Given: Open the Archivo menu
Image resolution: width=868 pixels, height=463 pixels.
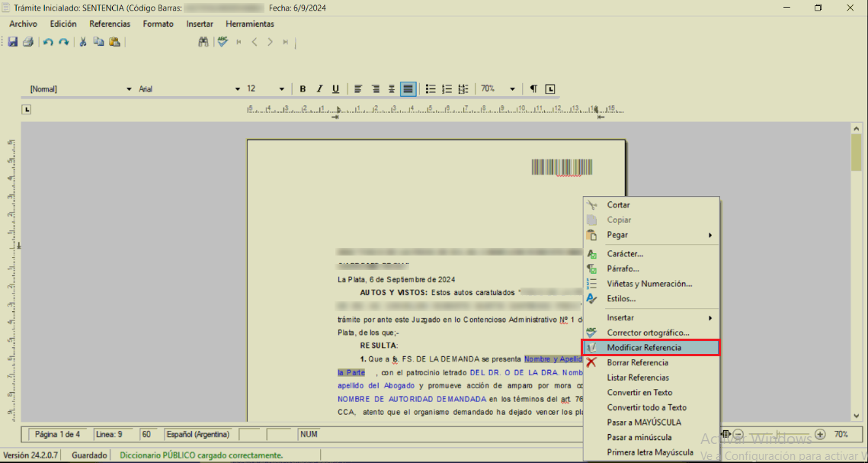Looking at the screenshot, I should pyautogui.click(x=24, y=24).
